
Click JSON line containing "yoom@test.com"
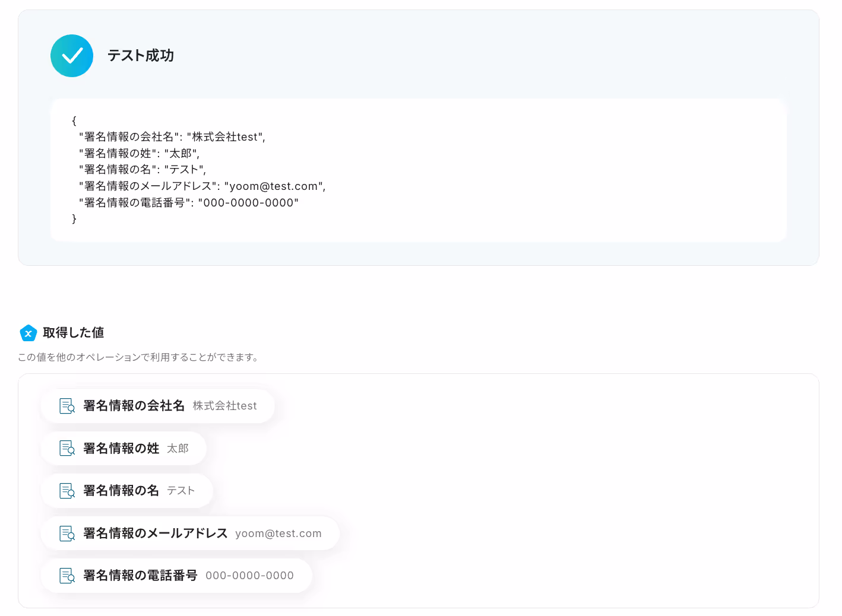202,186
